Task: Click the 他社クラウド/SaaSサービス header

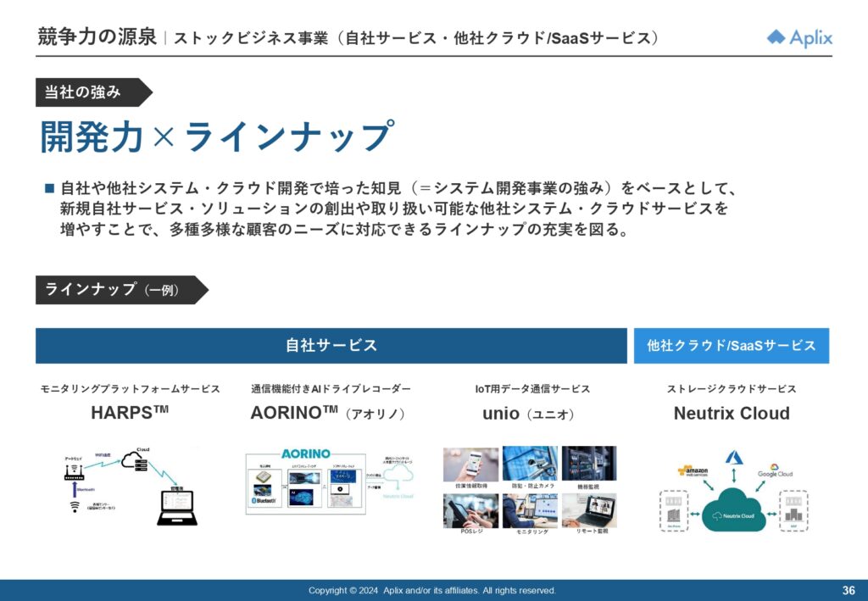Action: (x=732, y=345)
